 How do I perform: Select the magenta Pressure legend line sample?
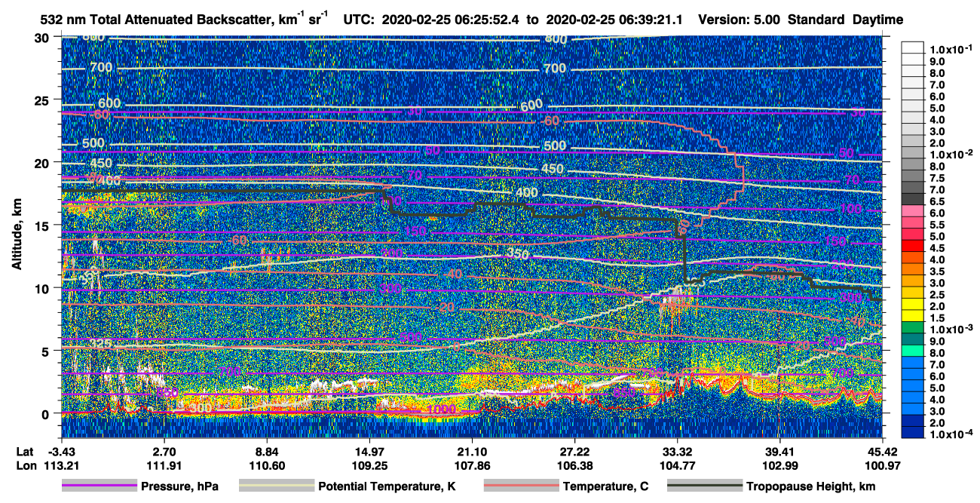click(99, 486)
